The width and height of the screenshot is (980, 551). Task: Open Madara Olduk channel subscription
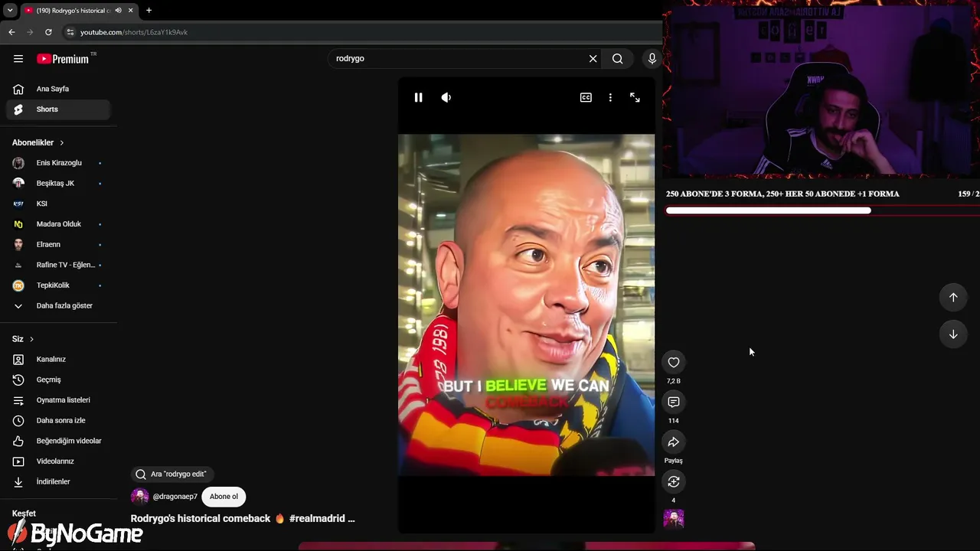click(58, 224)
